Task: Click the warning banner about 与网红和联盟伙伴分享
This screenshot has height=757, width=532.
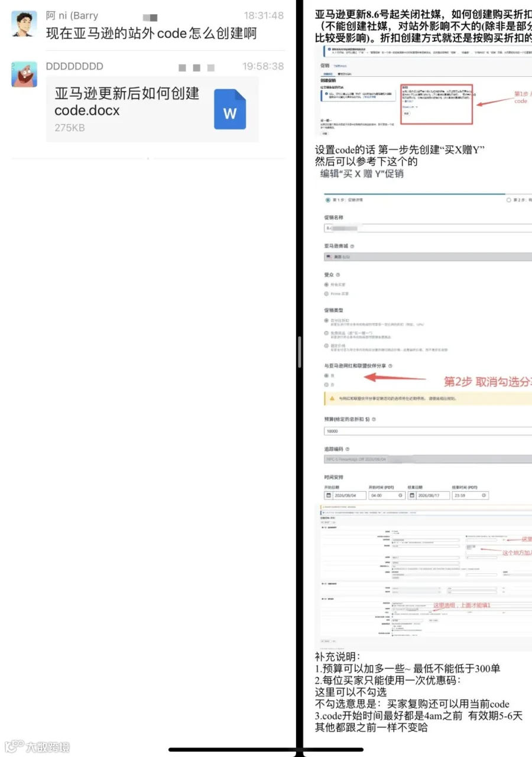Action: (428, 398)
